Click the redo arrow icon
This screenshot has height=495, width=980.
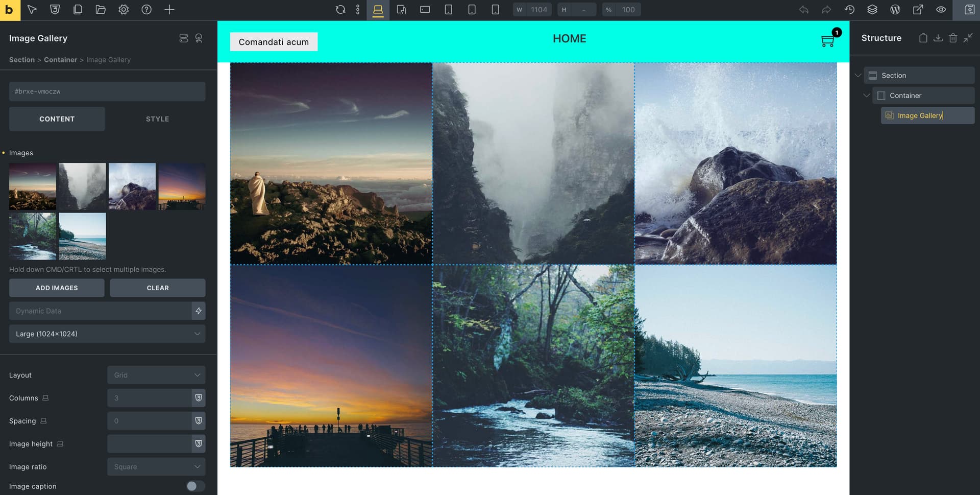tap(826, 10)
